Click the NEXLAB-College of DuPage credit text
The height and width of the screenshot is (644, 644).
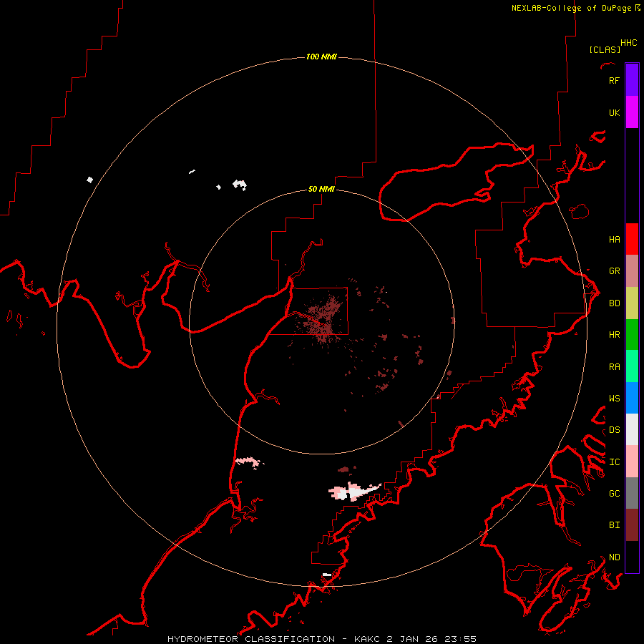click(571, 8)
